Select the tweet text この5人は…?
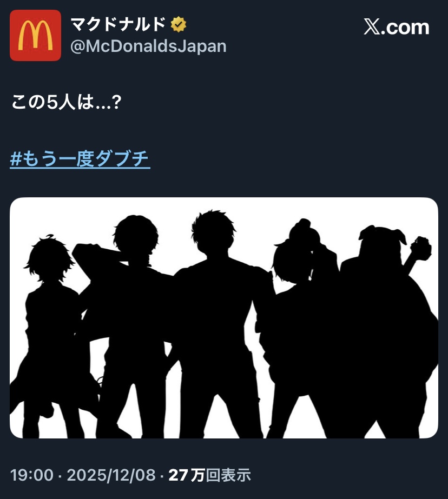The width and height of the screenshot is (448, 499). 67,103
